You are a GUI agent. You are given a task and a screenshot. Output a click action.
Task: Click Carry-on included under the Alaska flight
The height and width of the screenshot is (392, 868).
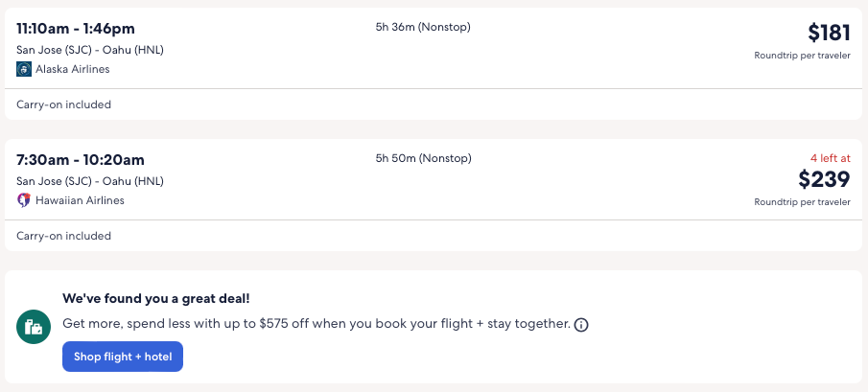pos(64,104)
